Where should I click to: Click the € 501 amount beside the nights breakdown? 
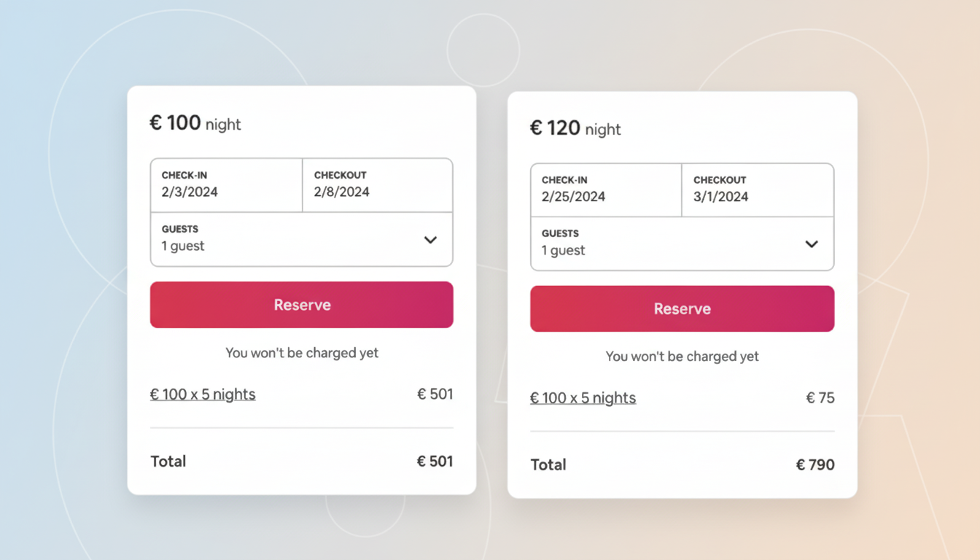[x=435, y=394]
